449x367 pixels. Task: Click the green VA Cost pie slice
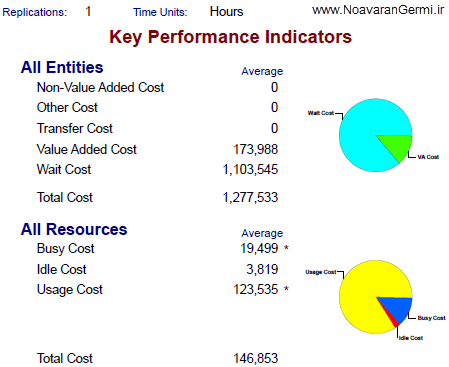[398, 146]
